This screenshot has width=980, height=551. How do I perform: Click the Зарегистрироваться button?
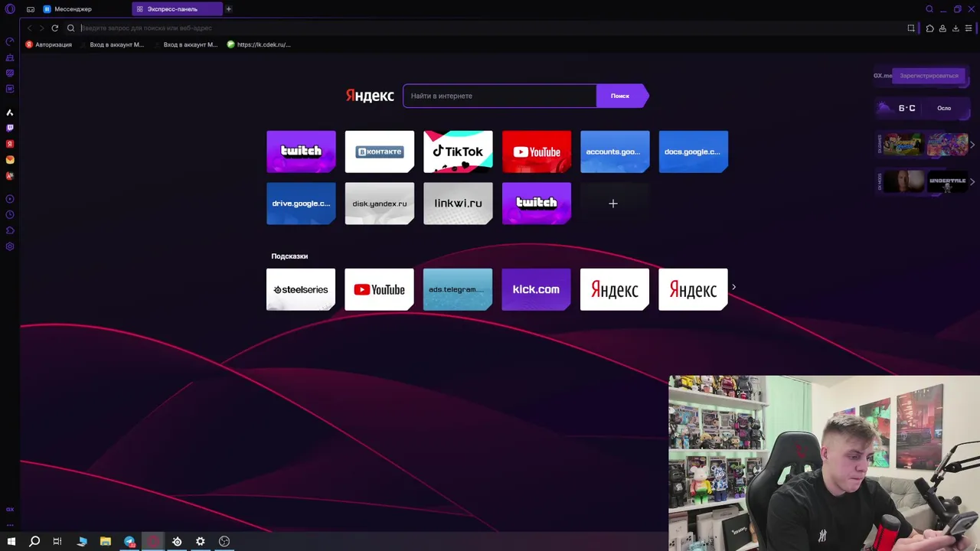pyautogui.click(x=929, y=76)
